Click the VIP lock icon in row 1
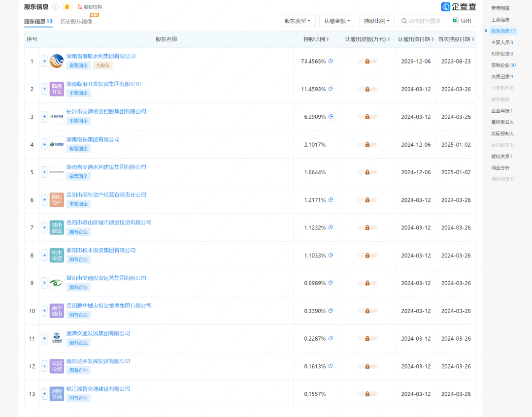This screenshot has height=417, width=532. [x=367, y=62]
